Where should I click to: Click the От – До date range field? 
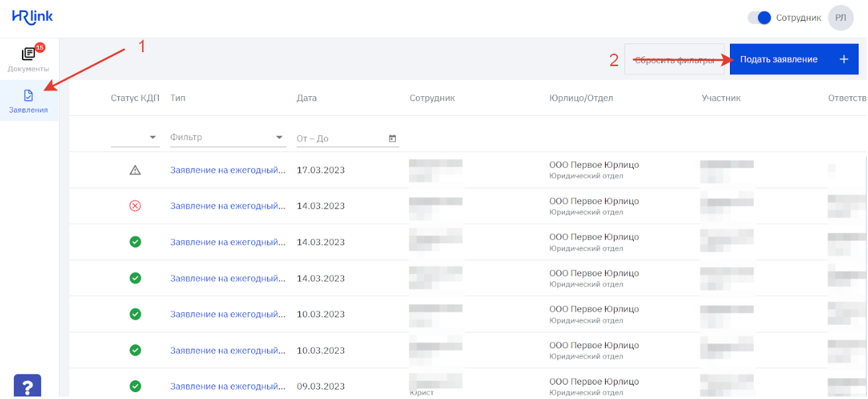[x=339, y=138]
